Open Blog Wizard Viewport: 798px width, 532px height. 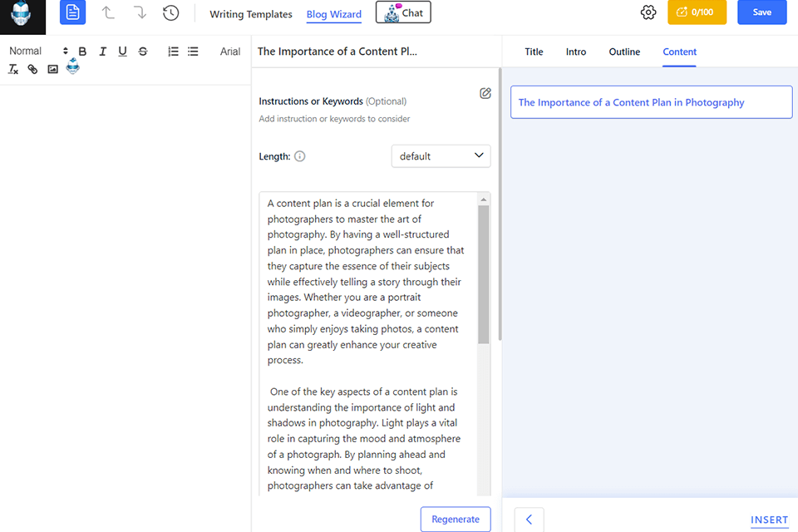[x=334, y=14]
